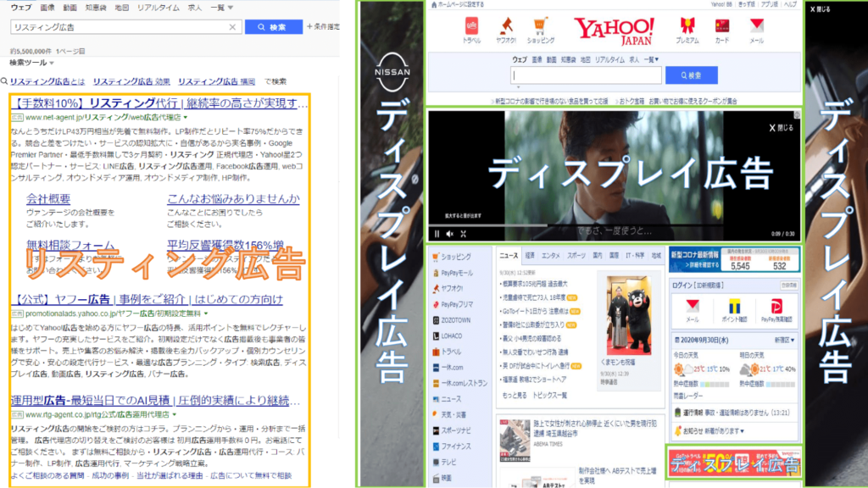Viewport: 868px width, 488px height.
Task: Mute the display ad video sound
Action: [x=449, y=234]
